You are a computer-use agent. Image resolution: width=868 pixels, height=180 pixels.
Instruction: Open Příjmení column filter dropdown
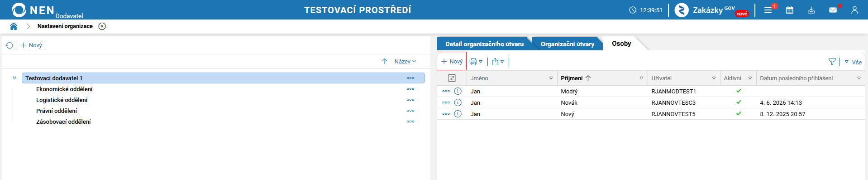[x=641, y=78]
